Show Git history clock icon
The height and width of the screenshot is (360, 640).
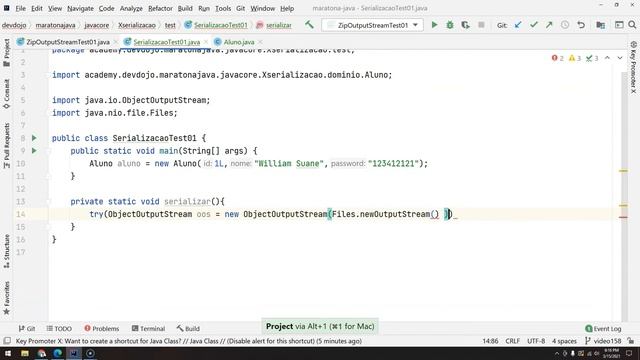pos(565,25)
